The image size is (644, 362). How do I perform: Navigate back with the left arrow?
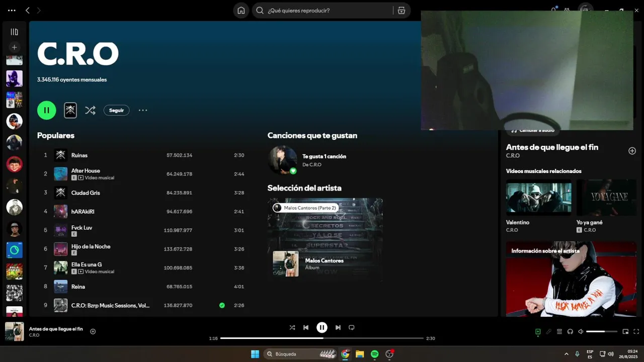28,10
